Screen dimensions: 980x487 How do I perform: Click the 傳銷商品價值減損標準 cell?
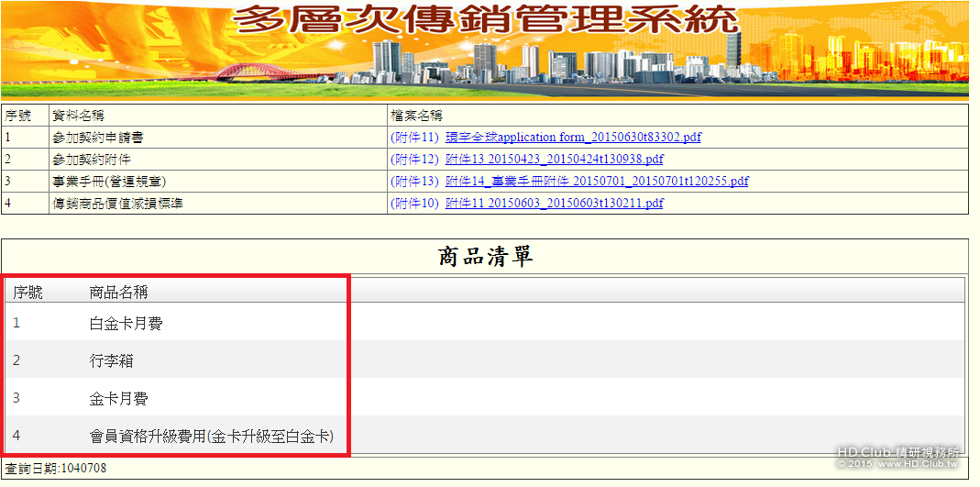click(217, 204)
